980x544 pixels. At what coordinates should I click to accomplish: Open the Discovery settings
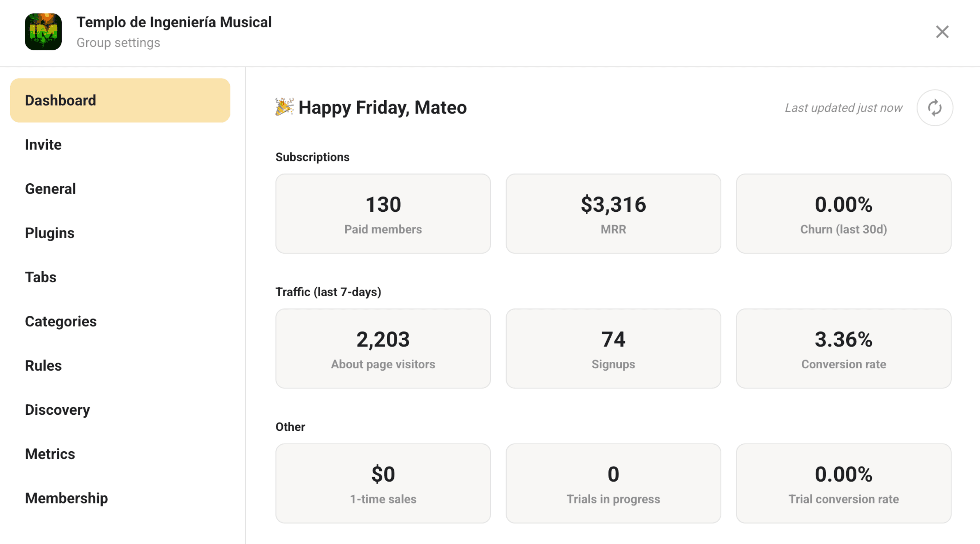57,410
